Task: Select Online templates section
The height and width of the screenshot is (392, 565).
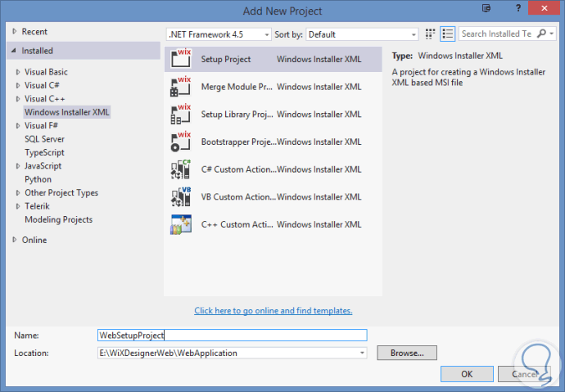Action: tap(34, 240)
